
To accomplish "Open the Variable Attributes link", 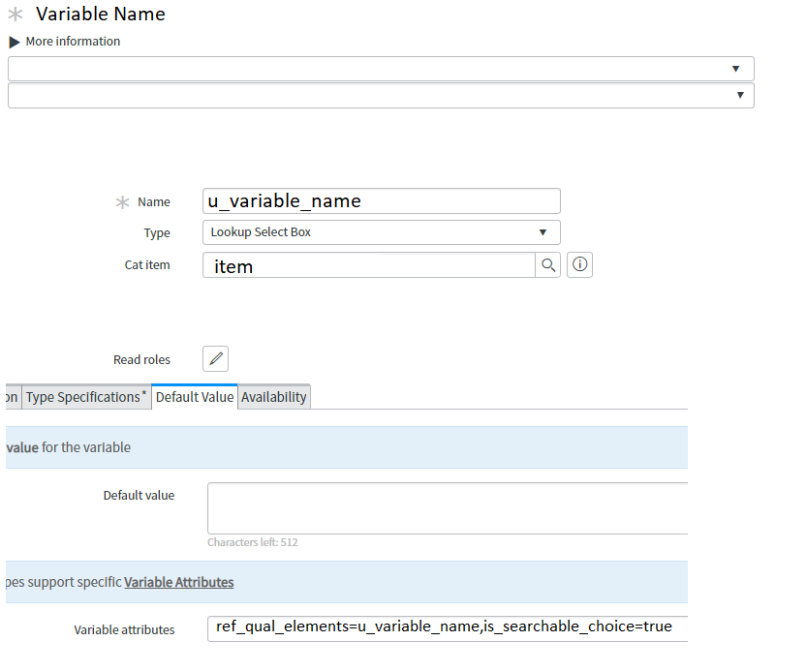I will pos(178,582).
